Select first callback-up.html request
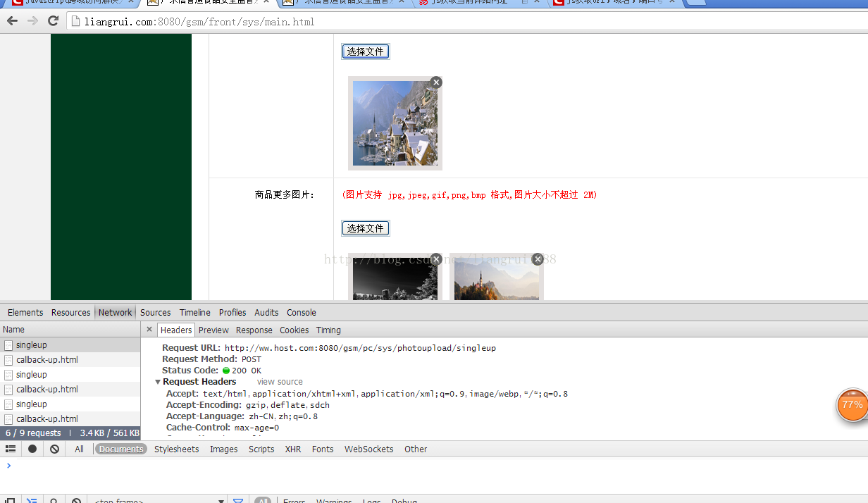The image size is (868, 503). pyautogui.click(x=47, y=359)
